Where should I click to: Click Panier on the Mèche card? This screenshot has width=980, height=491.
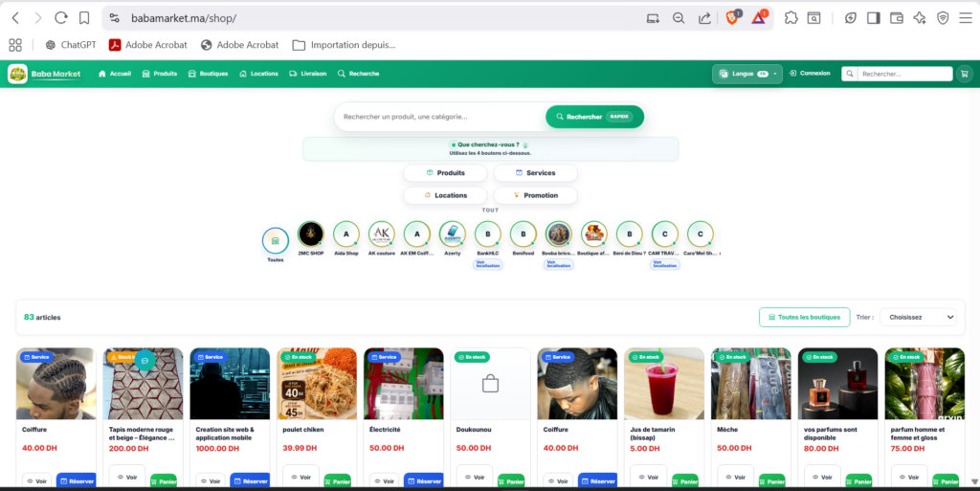(771, 481)
